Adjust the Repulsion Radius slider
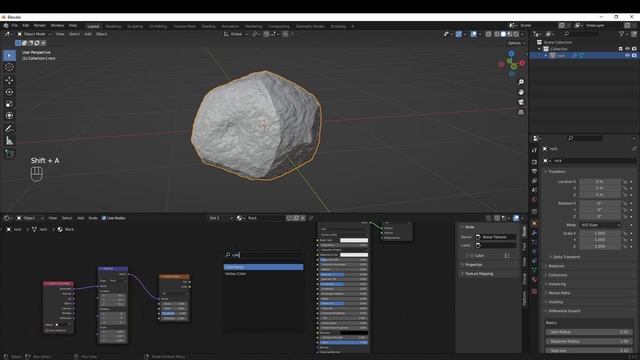This screenshot has height=360, width=640. click(589, 341)
